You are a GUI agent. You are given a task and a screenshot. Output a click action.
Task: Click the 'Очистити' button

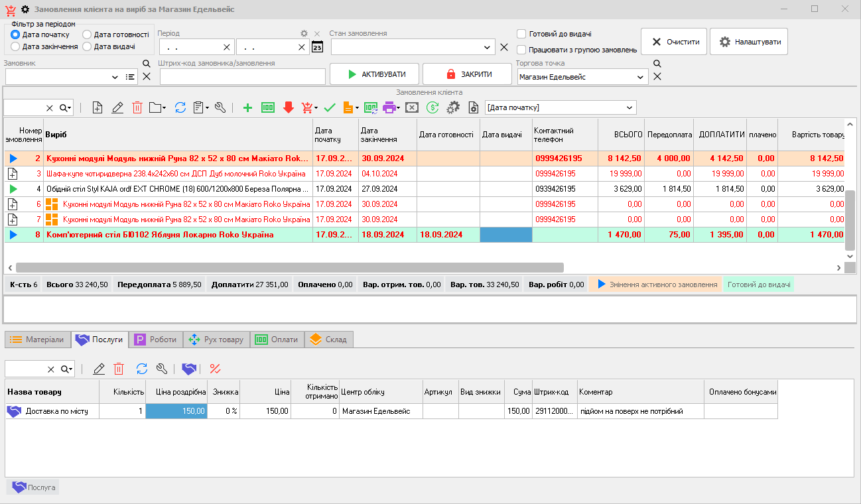click(673, 41)
